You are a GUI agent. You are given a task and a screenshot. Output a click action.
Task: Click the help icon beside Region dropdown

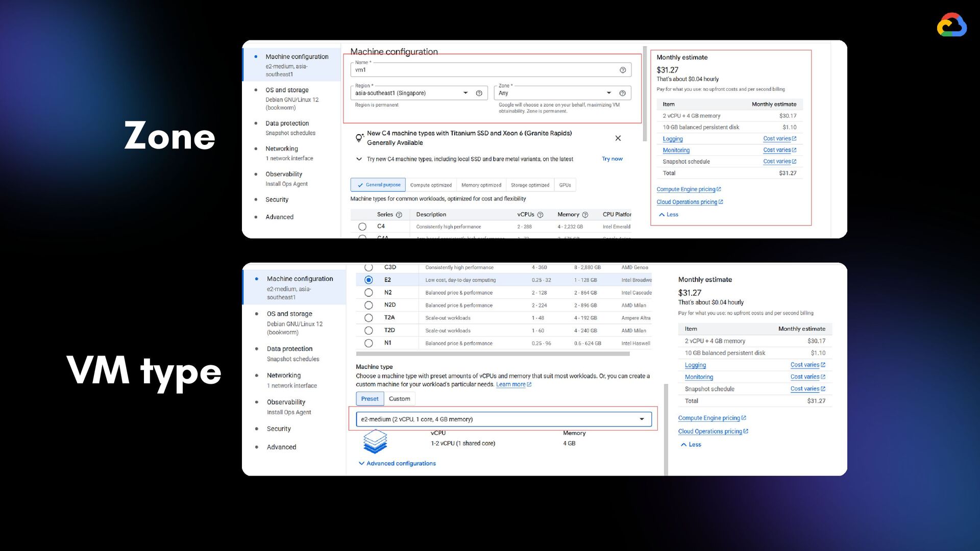coord(479,93)
